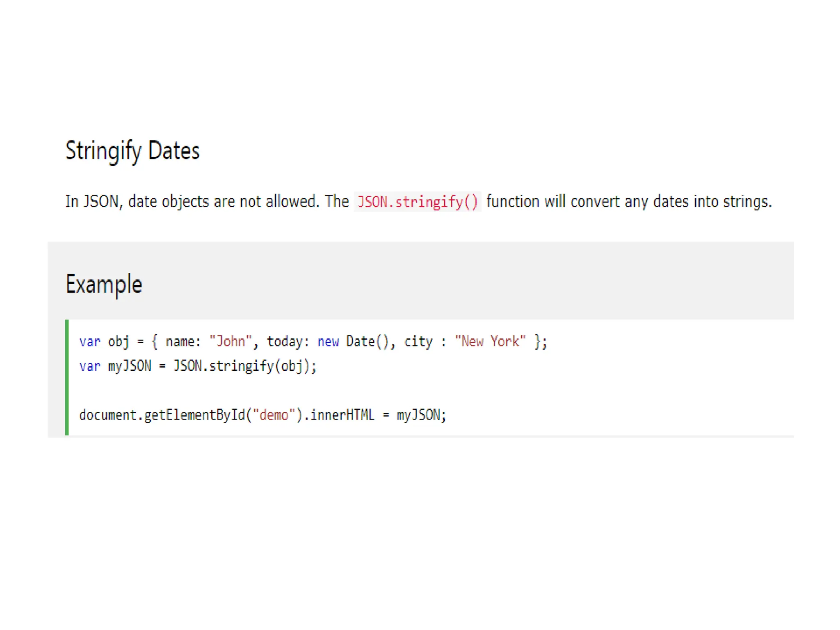
Task: Click the city key in code
Action: (418, 341)
